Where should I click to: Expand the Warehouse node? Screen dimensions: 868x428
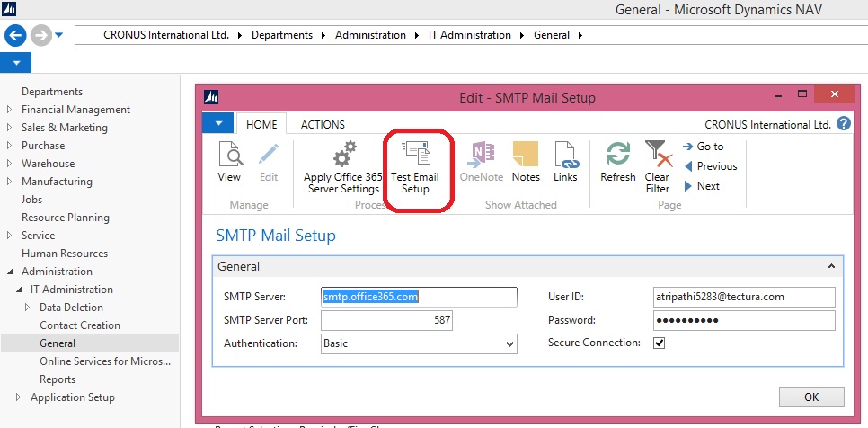[9, 164]
